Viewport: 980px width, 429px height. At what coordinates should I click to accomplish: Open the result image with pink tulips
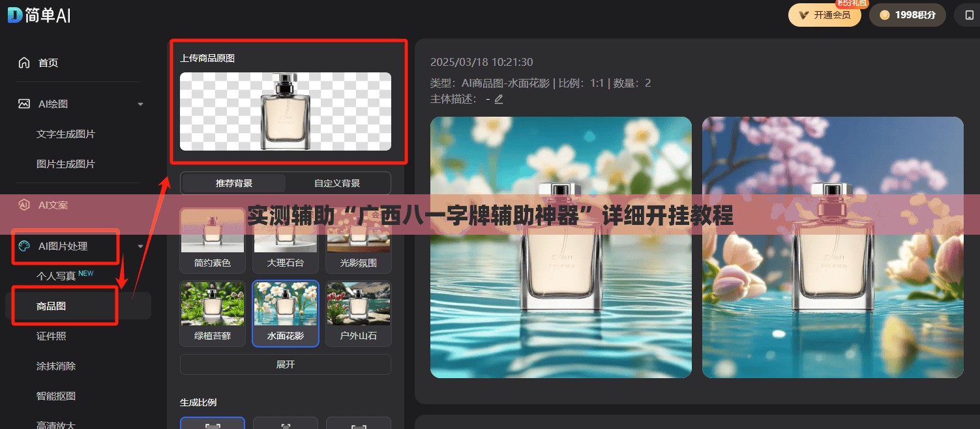click(833, 247)
